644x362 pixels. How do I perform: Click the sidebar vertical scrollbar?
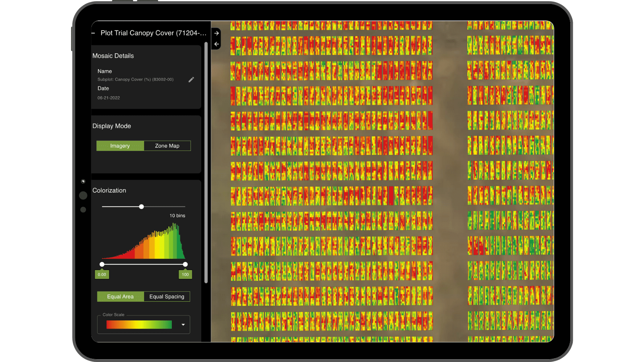pyautogui.click(x=206, y=162)
